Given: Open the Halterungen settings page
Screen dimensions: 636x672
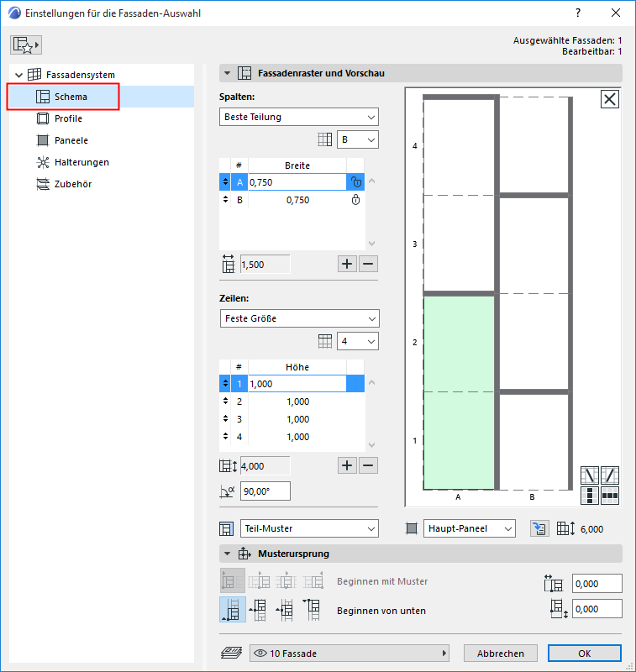Looking at the screenshot, I should [73, 162].
